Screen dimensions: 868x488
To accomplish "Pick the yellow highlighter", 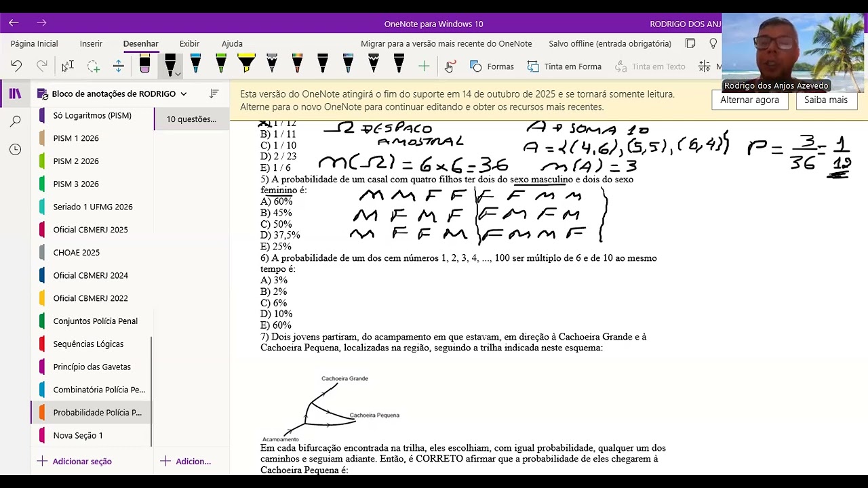I will [246, 64].
